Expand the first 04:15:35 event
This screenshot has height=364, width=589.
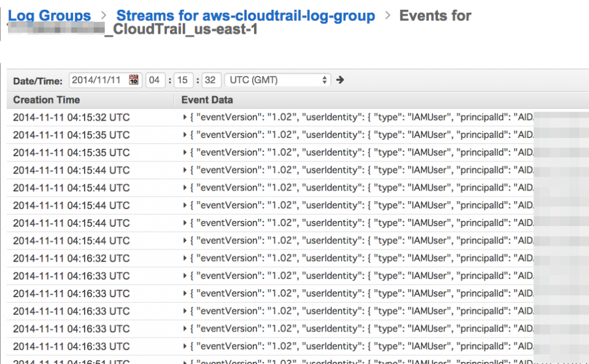tap(185, 135)
